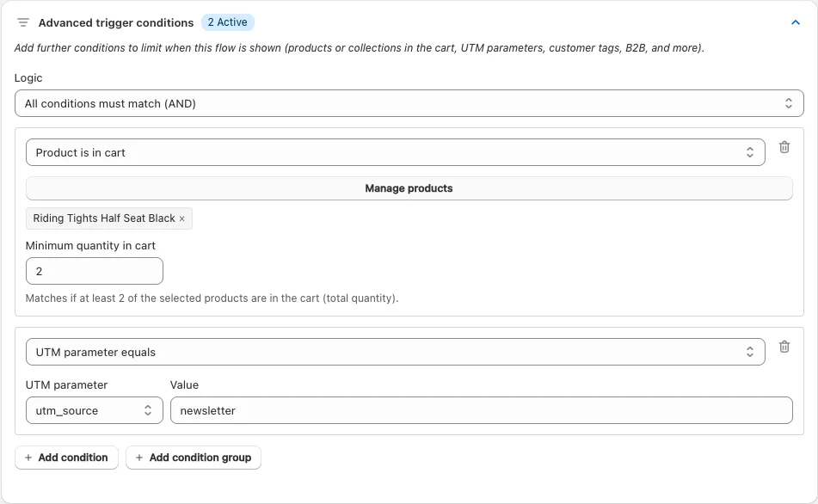This screenshot has width=818, height=504.
Task: Click the Advanced trigger conditions heading
Action: click(x=116, y=23)
